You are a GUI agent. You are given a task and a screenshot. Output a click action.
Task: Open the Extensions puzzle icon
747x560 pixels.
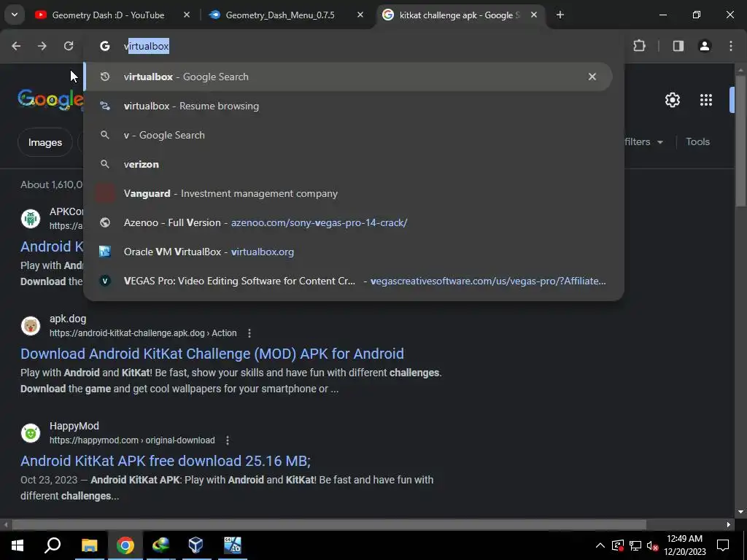pos(639,46)
